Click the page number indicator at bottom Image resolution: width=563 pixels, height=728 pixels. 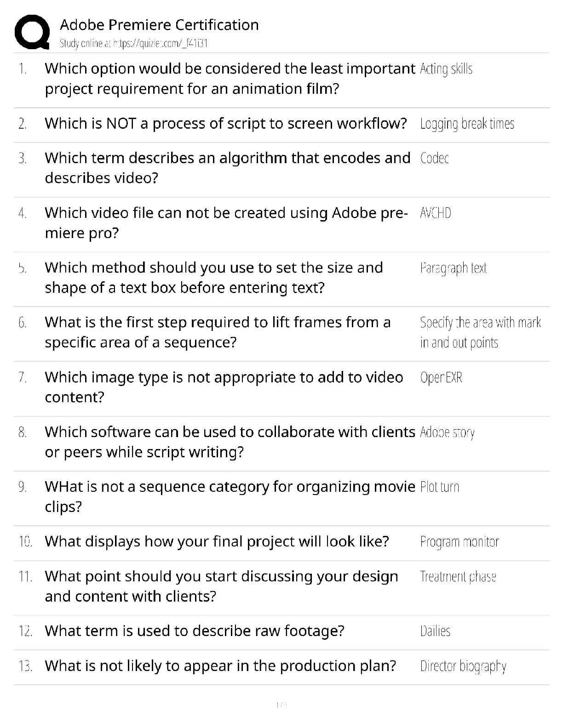(x=281, y=705)
